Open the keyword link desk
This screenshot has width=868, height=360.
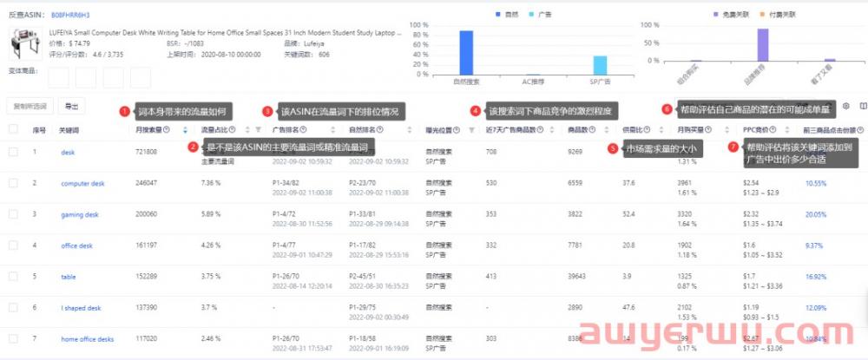(68, 152)
